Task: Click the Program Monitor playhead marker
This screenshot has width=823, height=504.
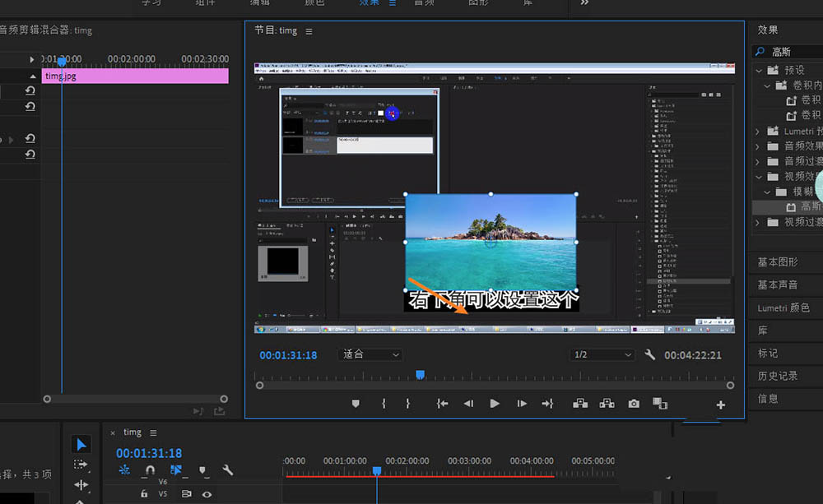Action: pyautogui.click(x=420, y=375)
